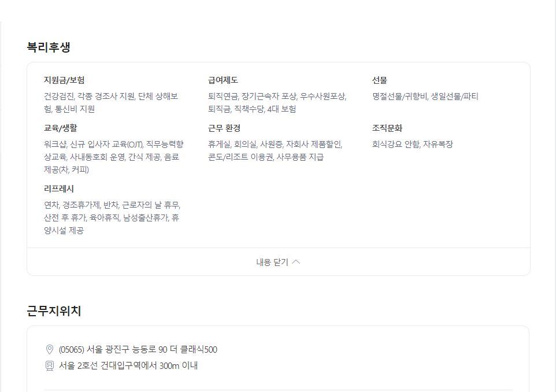Click the 조직문화 category title
This screenshot has height=392, width=556.
pos(387,128)
